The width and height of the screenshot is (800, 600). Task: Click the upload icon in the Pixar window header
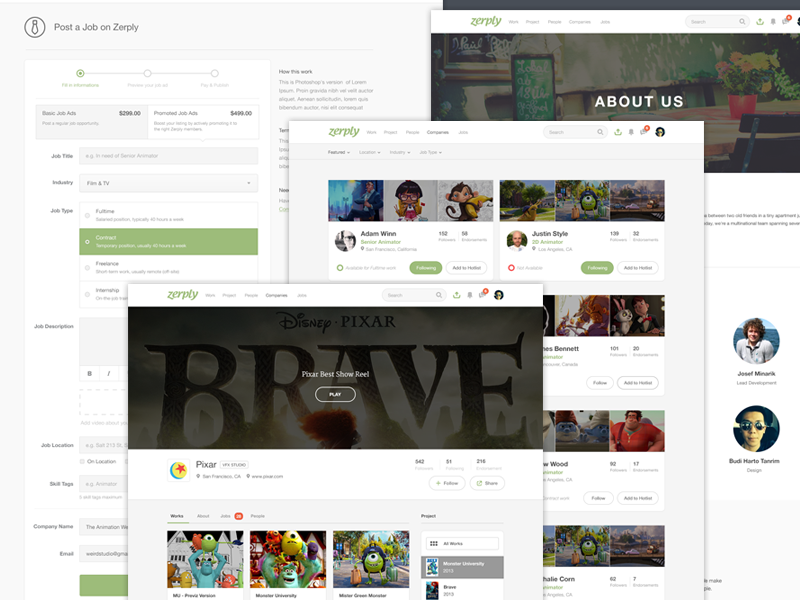click(457, 295)
